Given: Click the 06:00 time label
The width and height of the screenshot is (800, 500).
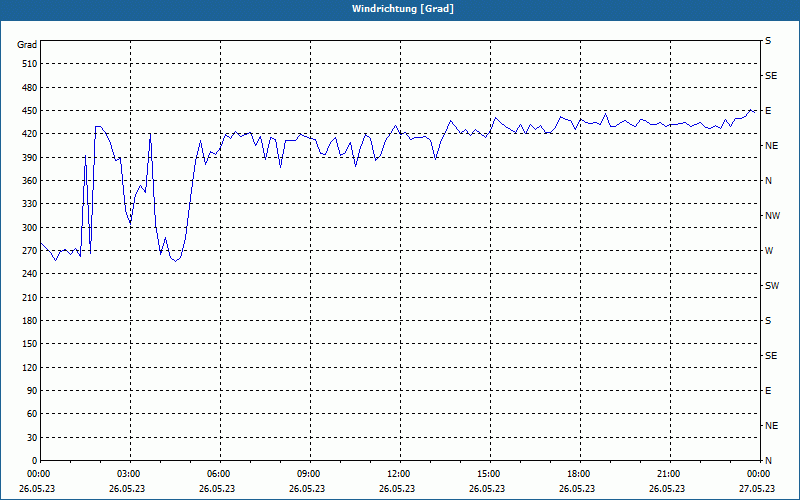Looking at the screenshot, I should [x=220, y=474].
